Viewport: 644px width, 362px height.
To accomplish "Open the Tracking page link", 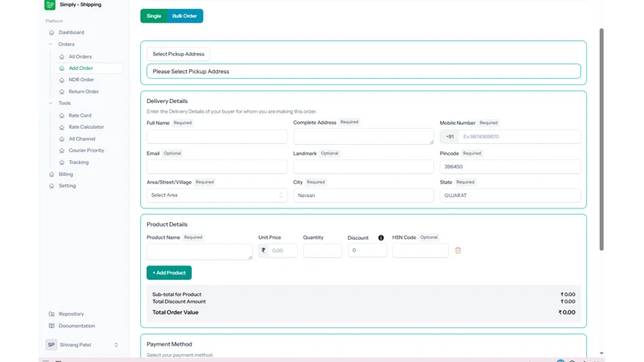I will point(78,162).
